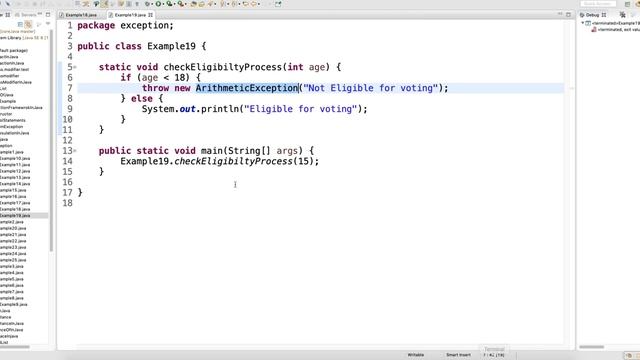Click the Quick Access search field
This screenshot has height=360, width=640.
pos(598,4)
